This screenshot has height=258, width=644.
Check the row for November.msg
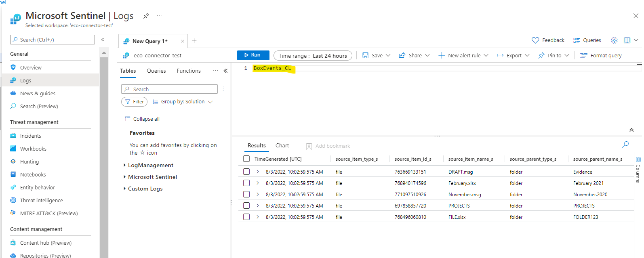click(246, 194)
